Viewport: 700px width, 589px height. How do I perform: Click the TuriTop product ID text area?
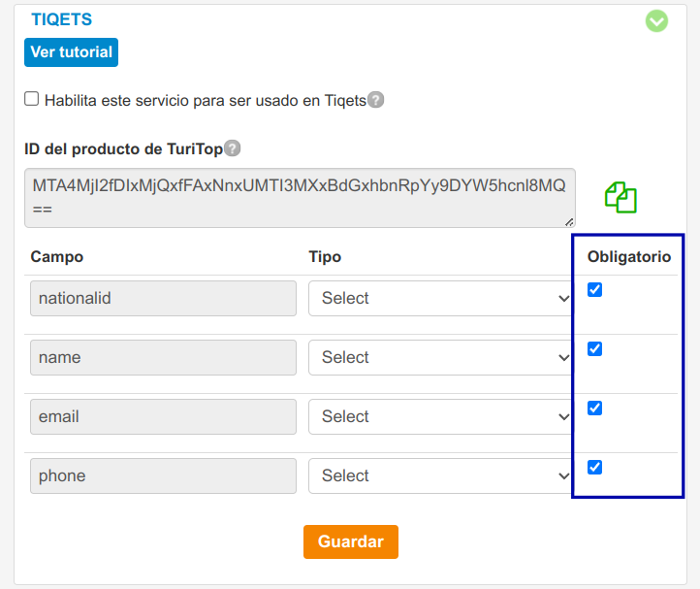[299, 198]
